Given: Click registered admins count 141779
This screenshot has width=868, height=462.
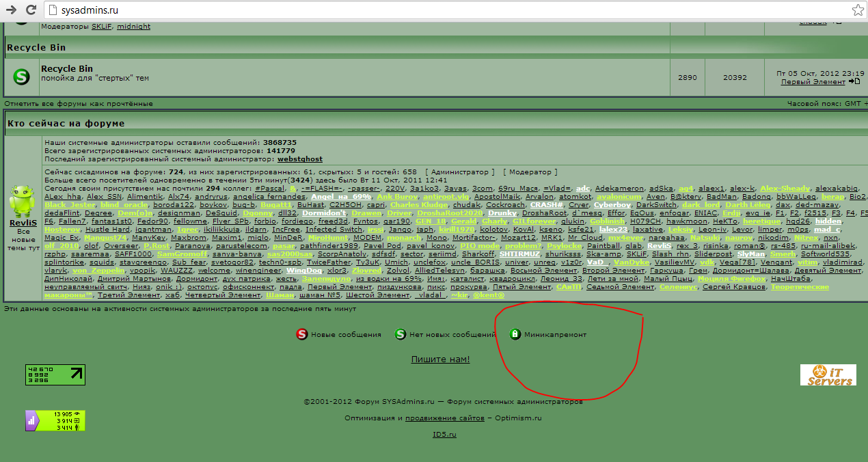Looking at the screenshot, I should click(281, 150).
